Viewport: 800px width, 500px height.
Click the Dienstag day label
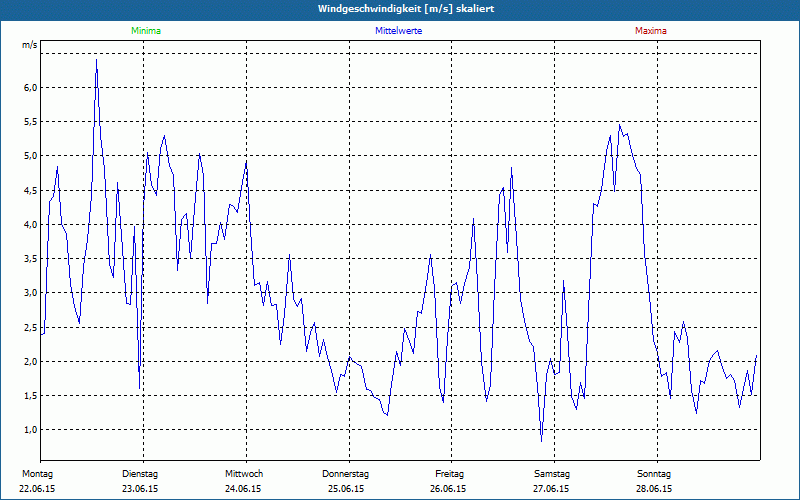coord(140,474)
